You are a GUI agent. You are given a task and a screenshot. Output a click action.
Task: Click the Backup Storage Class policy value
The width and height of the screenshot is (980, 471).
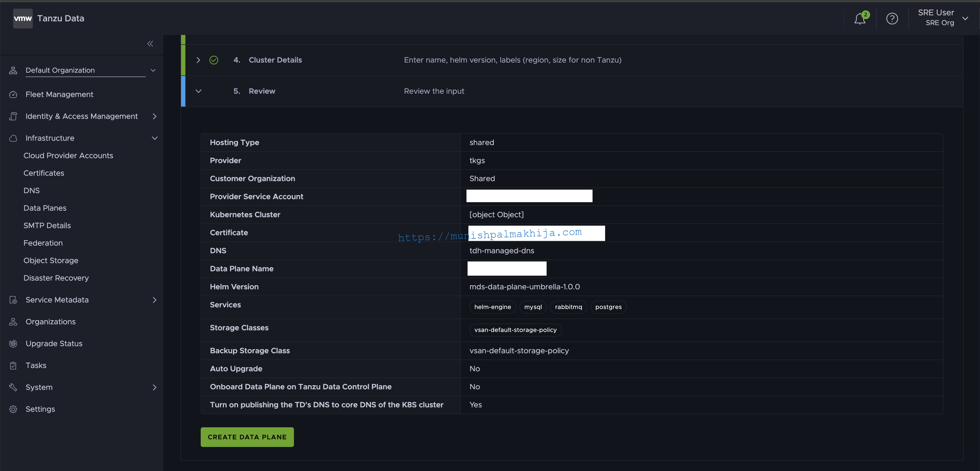[519, 351]
